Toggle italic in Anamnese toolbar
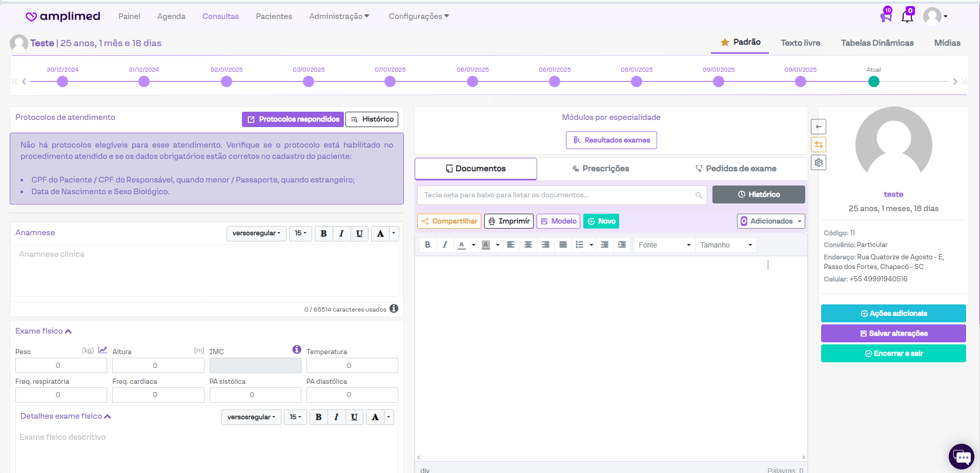This screenshot has width=980, height=473. (341, 234)
